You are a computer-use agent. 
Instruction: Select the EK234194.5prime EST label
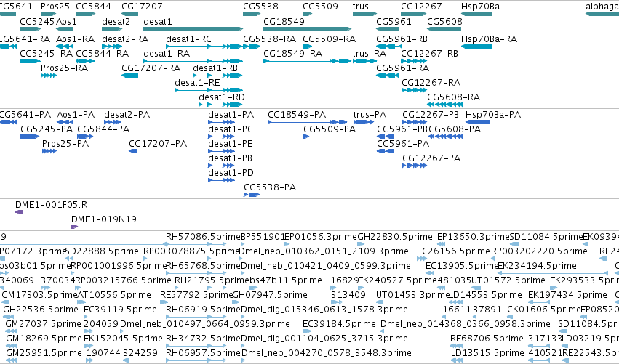coord(538,266)
